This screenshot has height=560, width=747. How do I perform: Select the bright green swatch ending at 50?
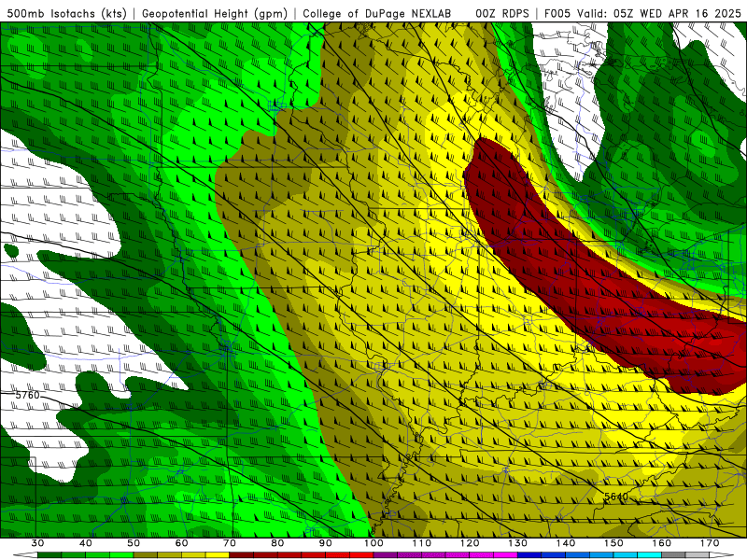(x=121, y=555)
